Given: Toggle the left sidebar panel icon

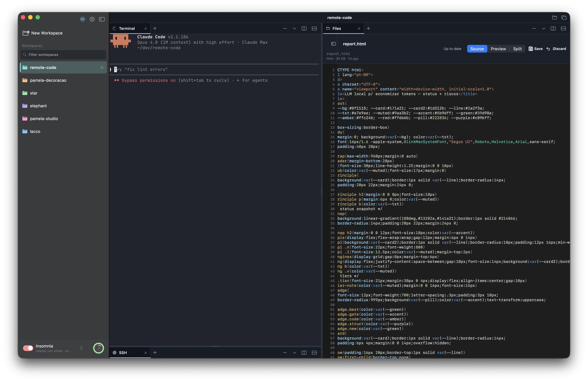Looking at the screenshot, I should point(102,19).
